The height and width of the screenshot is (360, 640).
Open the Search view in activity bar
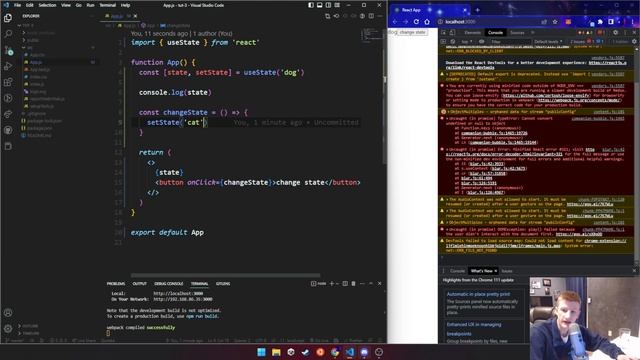click(x=8, y=34)
